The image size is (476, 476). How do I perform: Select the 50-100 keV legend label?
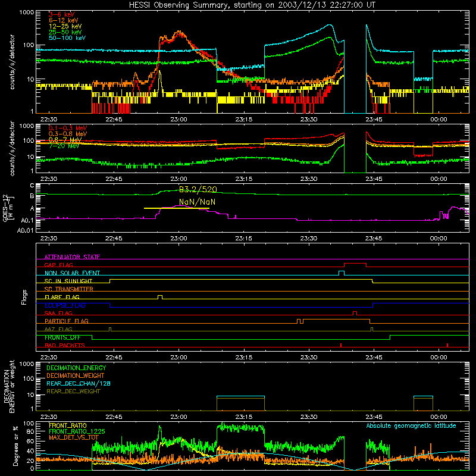[67, 38]
